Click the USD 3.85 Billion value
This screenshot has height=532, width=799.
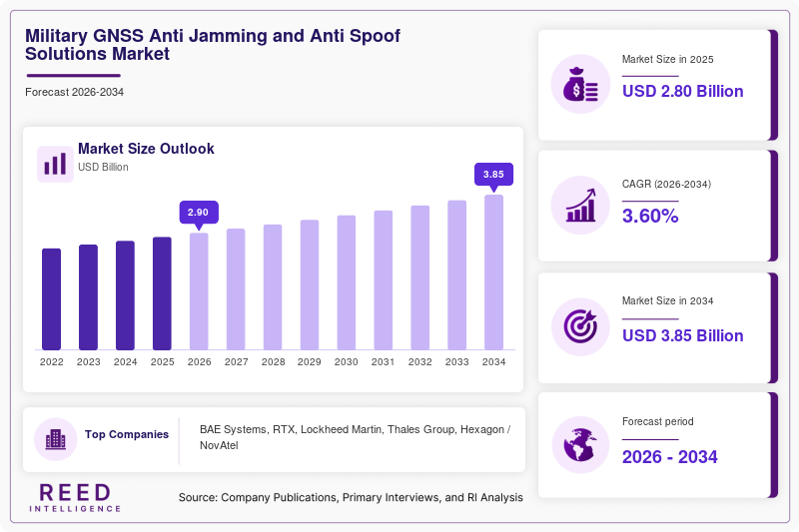(683, 336)
